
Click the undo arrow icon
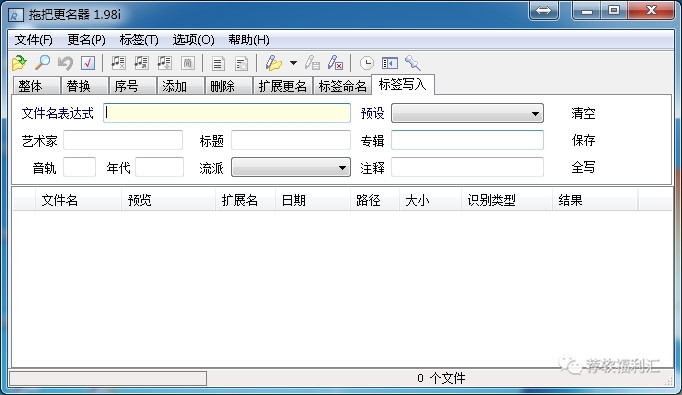tap(65, 63)
